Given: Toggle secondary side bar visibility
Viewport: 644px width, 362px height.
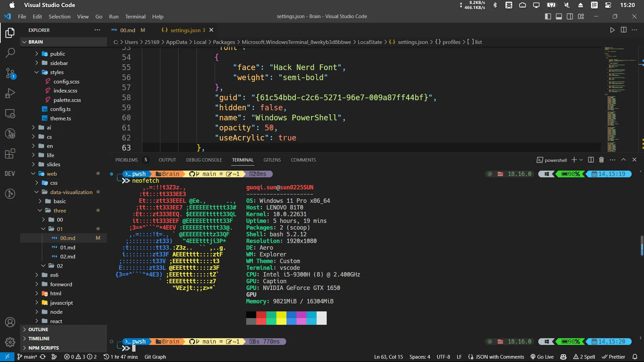Looking at the screenshot, I should click(570, 16).
